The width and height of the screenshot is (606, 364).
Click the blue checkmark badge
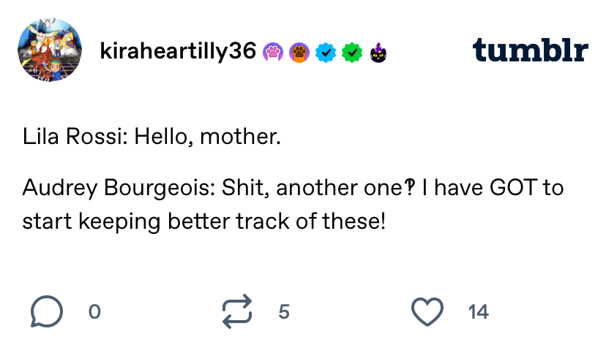(326, 53)
